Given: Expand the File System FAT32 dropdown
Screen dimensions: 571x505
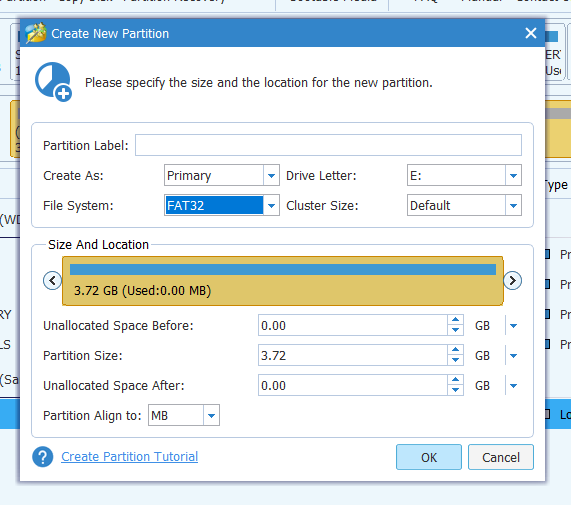Looking at the screenshot, I should coord(271,206).
